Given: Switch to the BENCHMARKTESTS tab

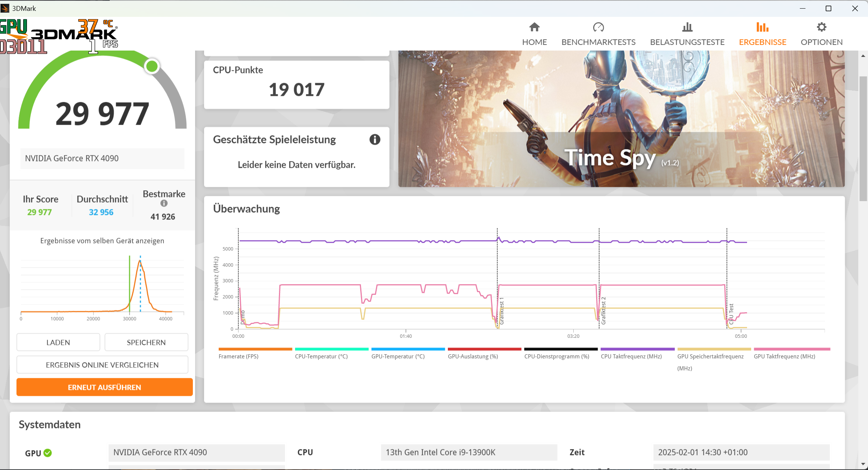Looking at the screenshot, I should click(598, 42).
